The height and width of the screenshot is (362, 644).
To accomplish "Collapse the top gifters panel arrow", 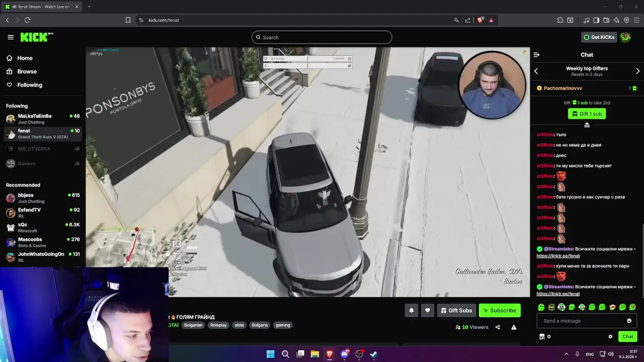I will click(587, 125).
